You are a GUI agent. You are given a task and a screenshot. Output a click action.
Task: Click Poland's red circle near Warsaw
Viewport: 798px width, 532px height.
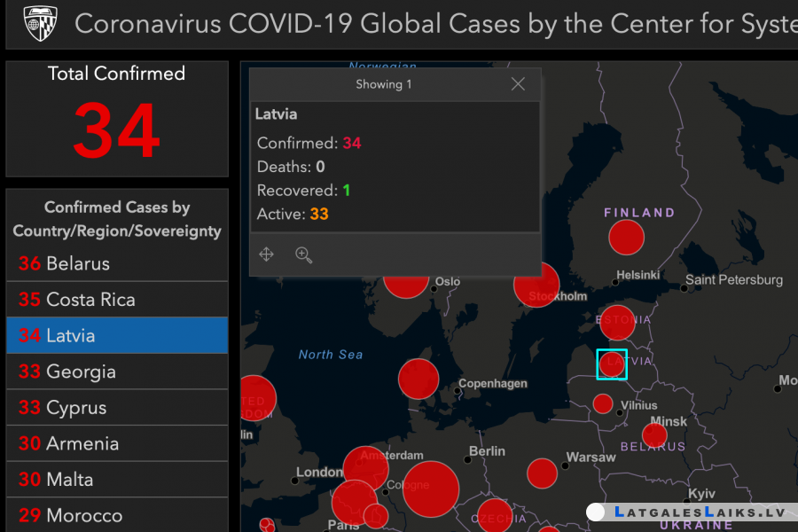pyautogui.click(x=542, y=473)
